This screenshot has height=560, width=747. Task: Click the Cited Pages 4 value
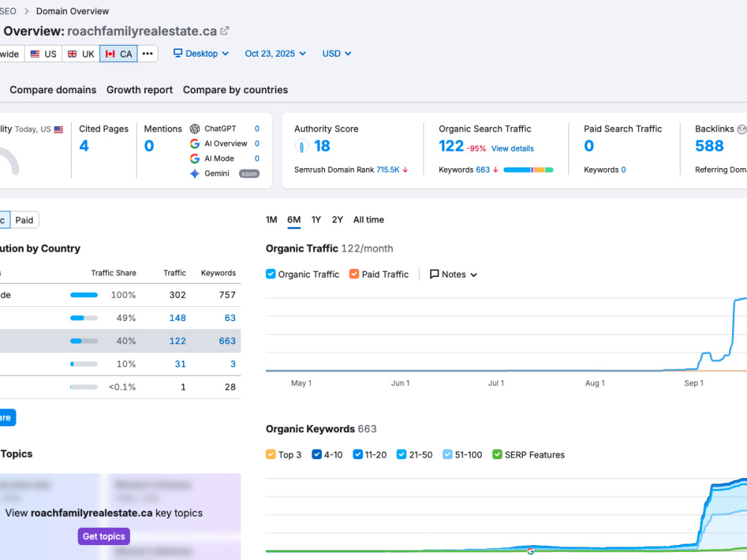click(84, 146)
